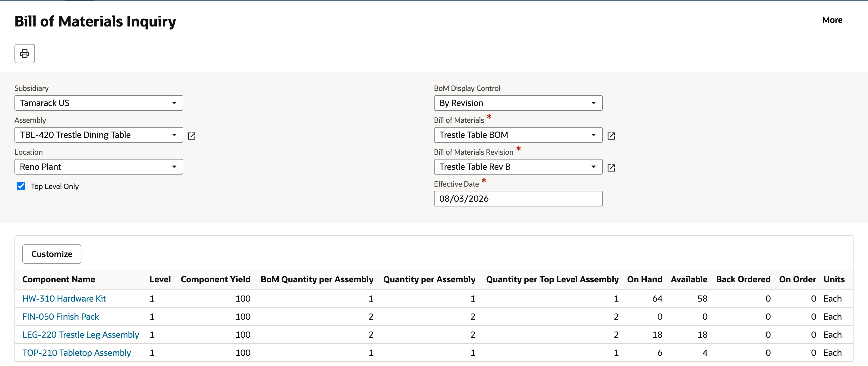The image size is (868, 366).
Task: Click the Customize button
Action: pos(52,254)
